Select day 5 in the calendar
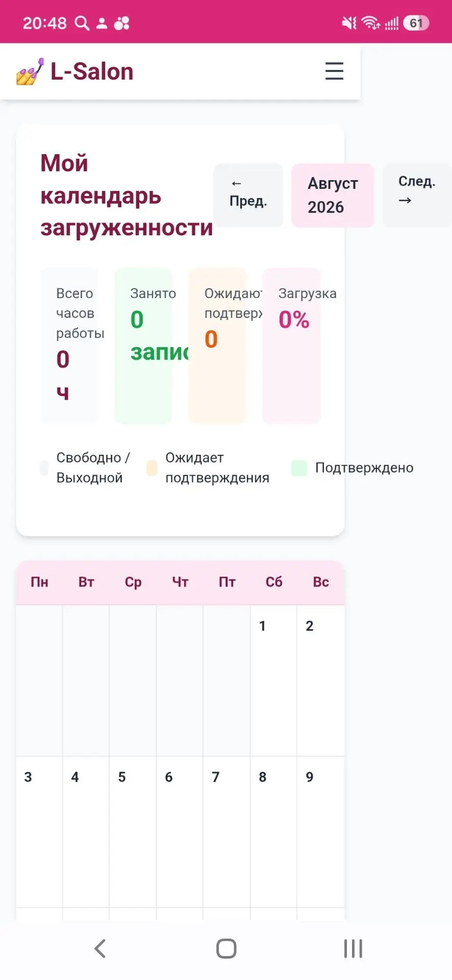 pyautogui.click(x=133, y=831)
